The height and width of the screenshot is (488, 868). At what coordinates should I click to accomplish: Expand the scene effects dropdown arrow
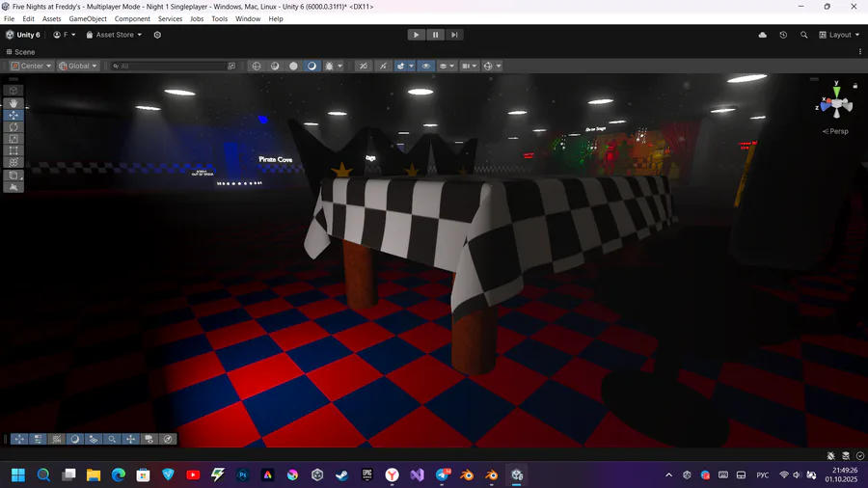click(411, 66)
